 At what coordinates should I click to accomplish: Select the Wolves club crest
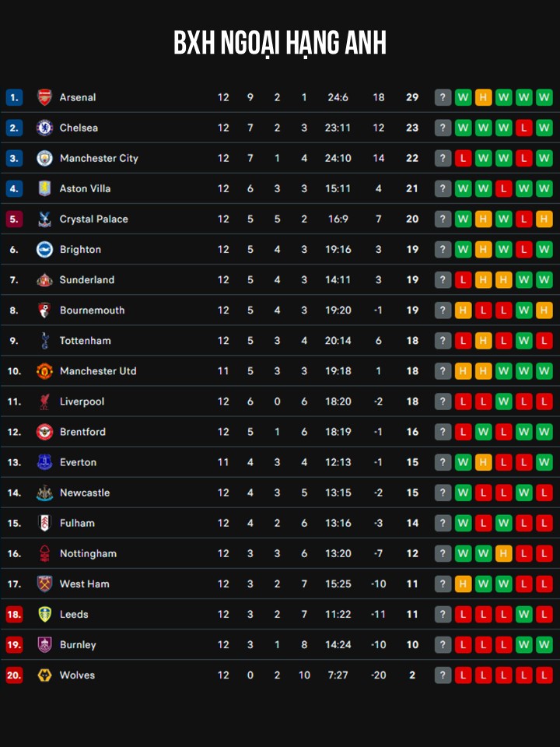[44, 675]
